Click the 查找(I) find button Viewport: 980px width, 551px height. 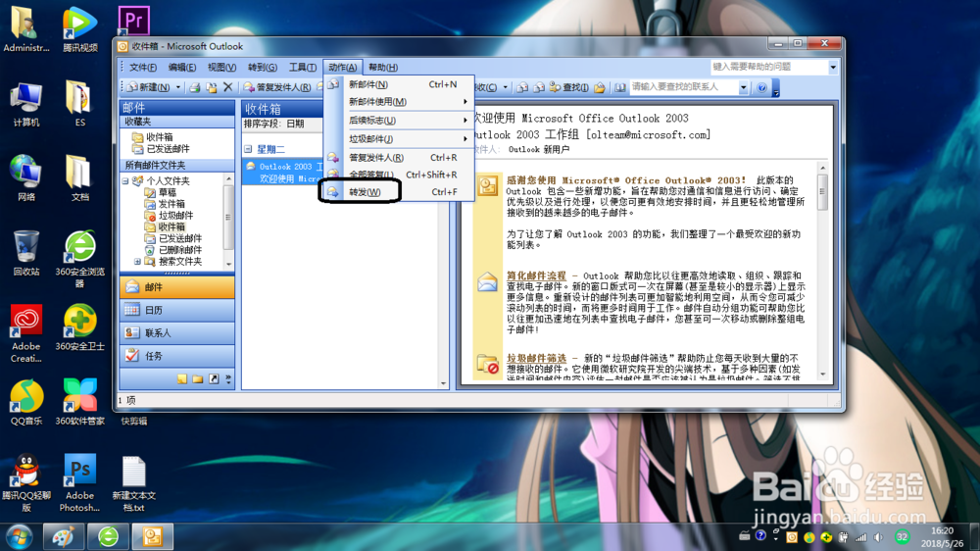click(568, 87)
